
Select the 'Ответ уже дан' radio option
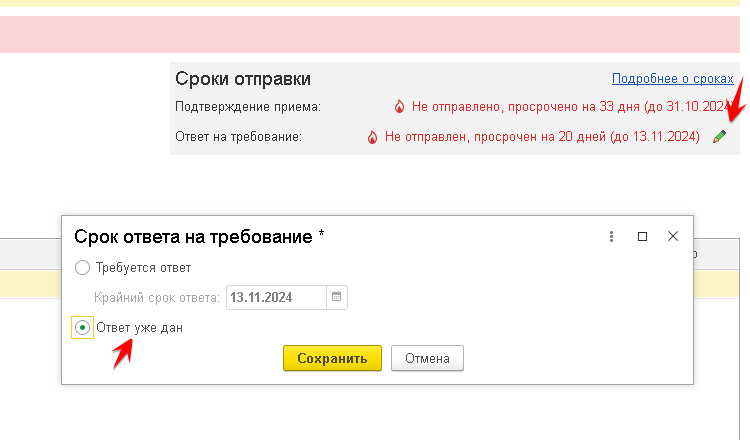[83, 328]
